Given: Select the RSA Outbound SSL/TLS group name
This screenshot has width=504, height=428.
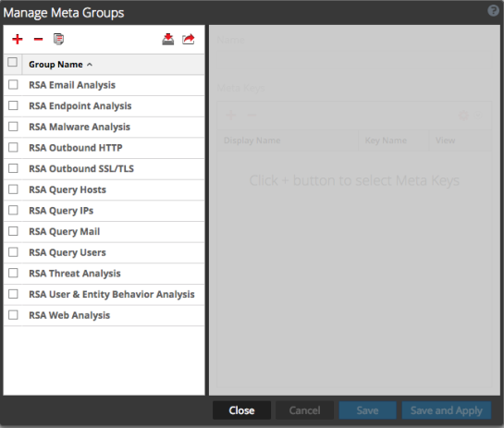Looking at the screenshot, I should point(81,168).
